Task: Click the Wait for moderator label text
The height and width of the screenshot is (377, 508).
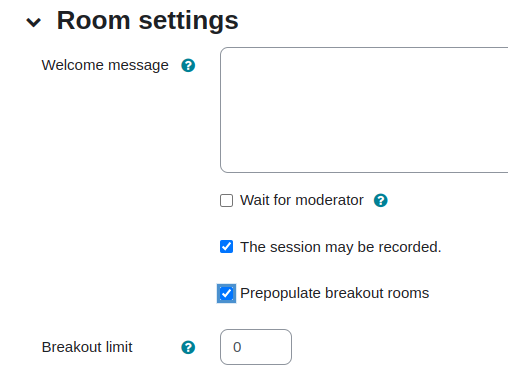Action: tap(302, 200)
